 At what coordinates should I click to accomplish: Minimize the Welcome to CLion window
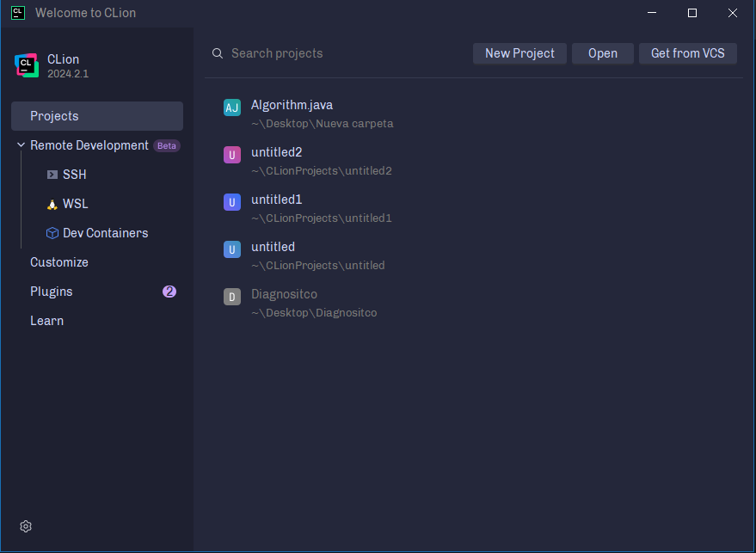coord(652,13)
